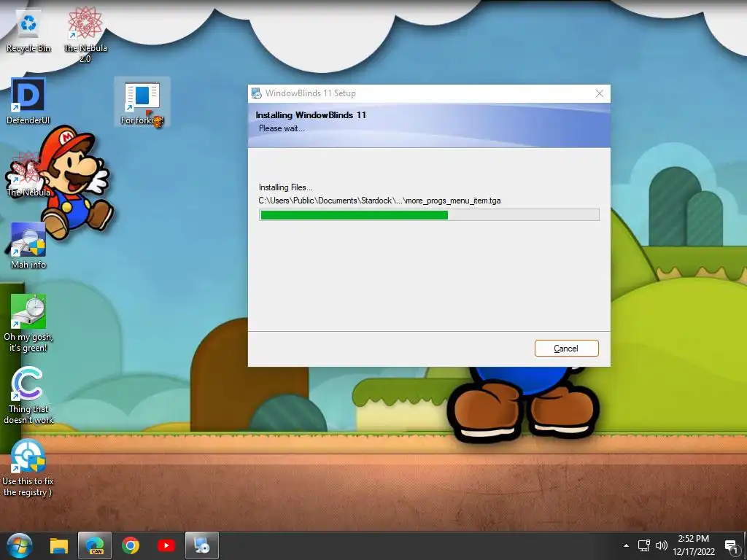Launch Google Chrome from the taskbar
Screen dimensions: 747x560
130,545
